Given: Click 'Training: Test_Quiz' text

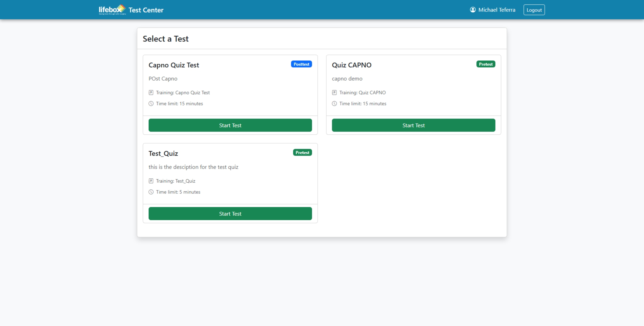Looking at the screenshot, I should [x=176, y=181].
